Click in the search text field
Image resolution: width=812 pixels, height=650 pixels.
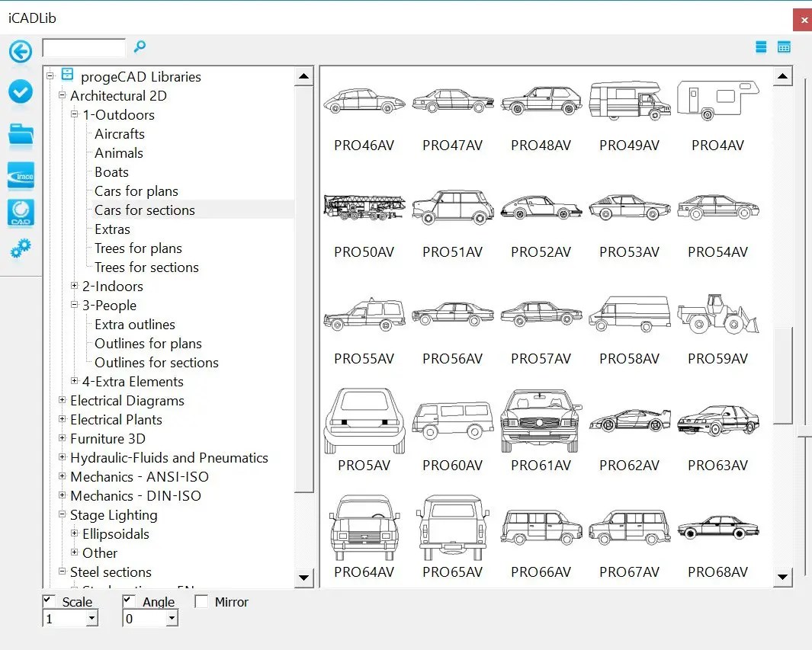84,47
